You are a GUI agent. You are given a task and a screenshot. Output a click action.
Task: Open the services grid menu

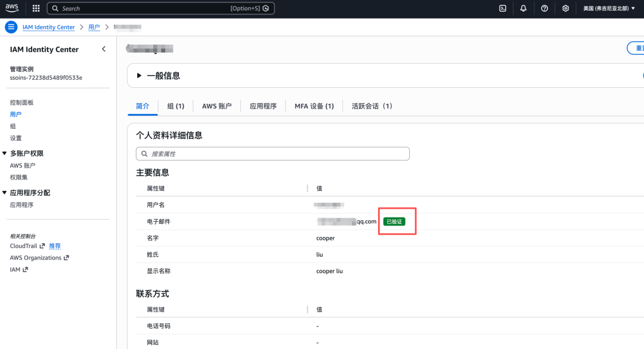point(36,8)
